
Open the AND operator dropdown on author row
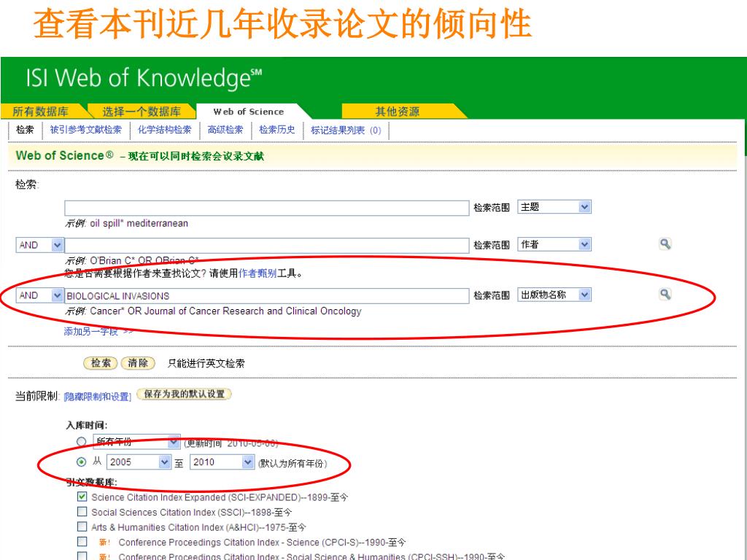pos(39,245)
